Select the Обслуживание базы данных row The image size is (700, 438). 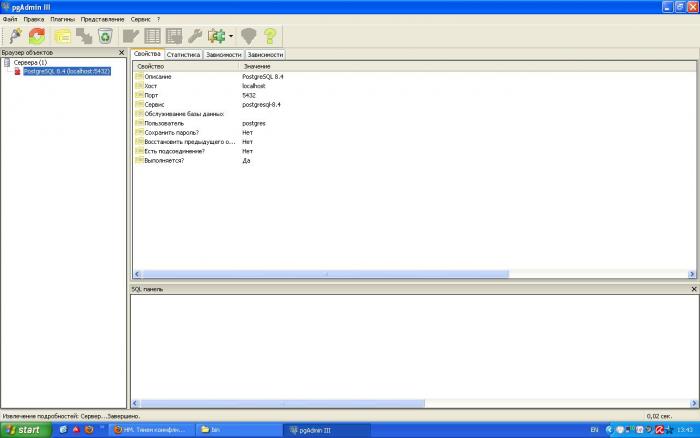point(414,114)
